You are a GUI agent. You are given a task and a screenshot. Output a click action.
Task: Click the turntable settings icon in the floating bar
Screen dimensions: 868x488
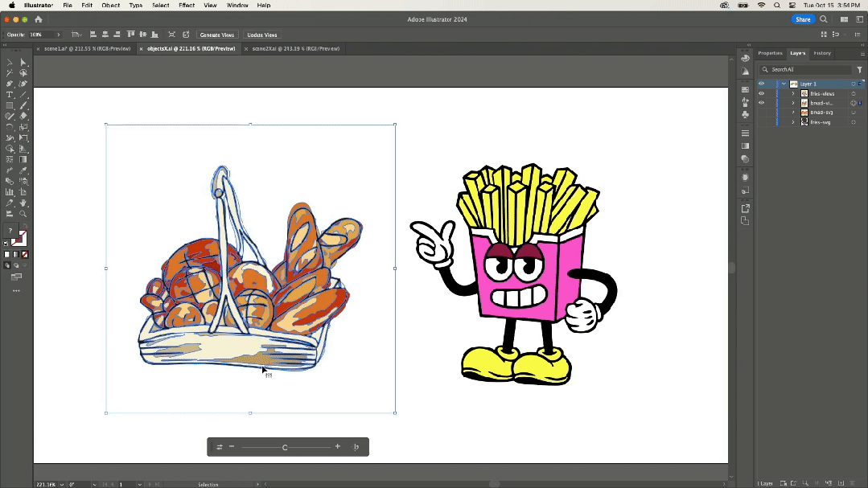pyautogui.click(x=220, y=447)
